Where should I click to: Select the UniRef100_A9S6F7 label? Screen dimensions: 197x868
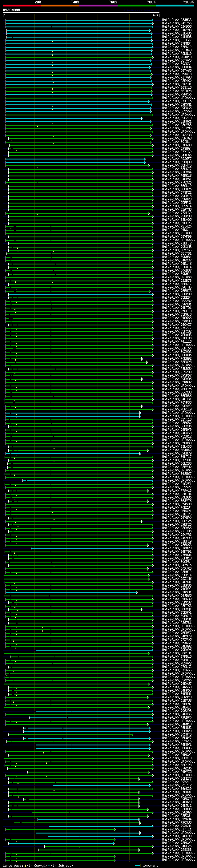(177, 159)
